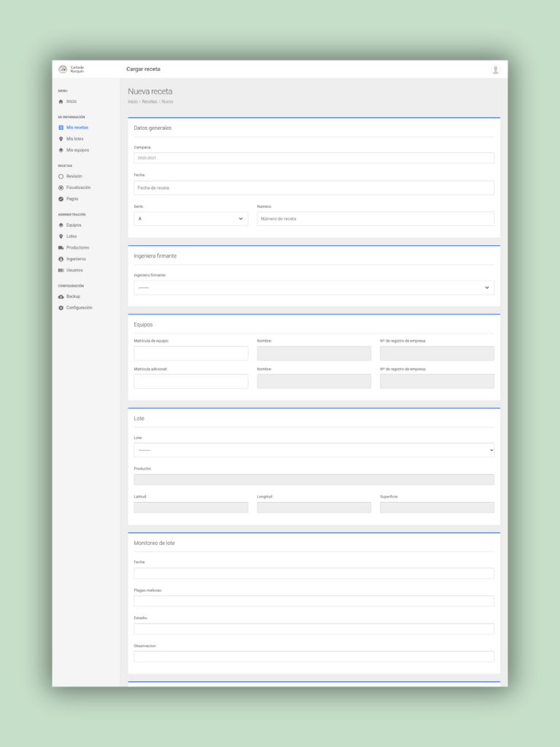Go to Fiscalización menu item

click(78, 187)
